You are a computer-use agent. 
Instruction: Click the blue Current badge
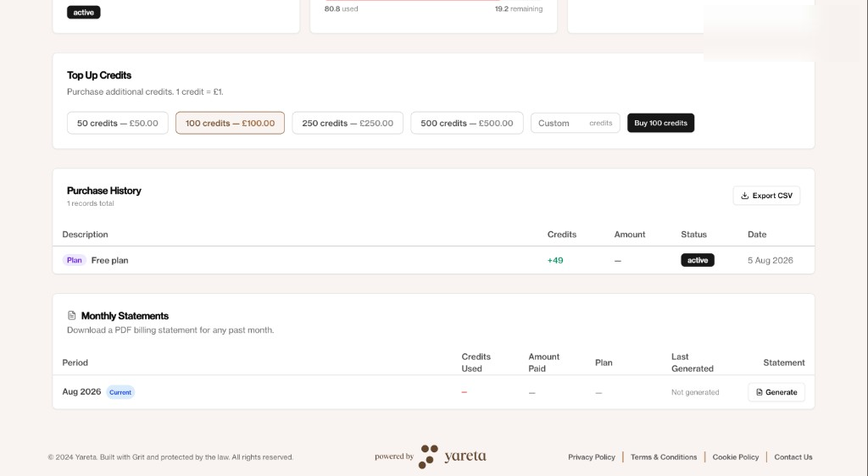(120, 392)
